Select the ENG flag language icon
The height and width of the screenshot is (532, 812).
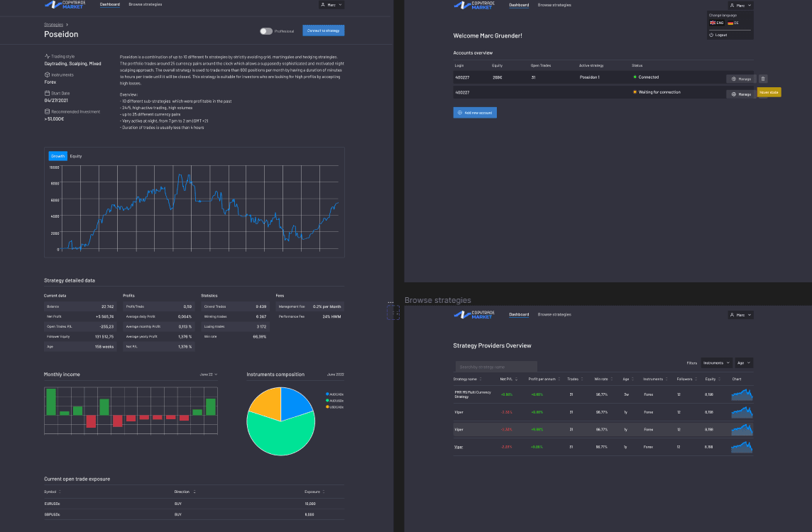(713, 23)
